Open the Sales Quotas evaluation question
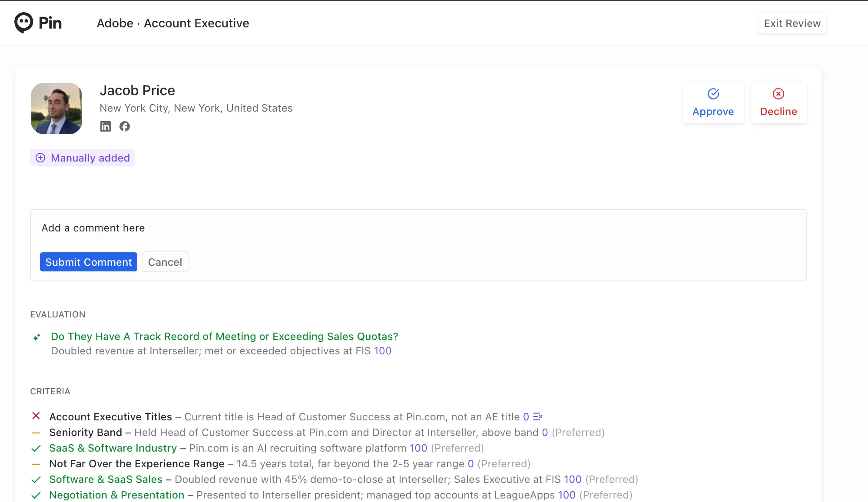 225,337
